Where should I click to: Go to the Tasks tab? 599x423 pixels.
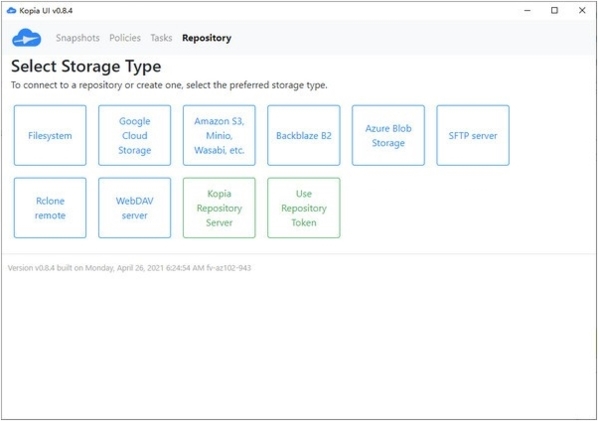(x=161, y=38)
